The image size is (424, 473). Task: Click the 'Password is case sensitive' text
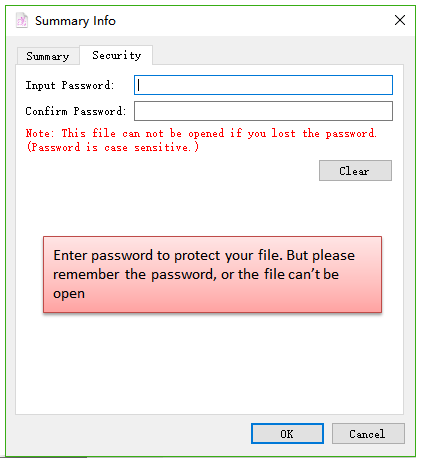coord(112,147)
